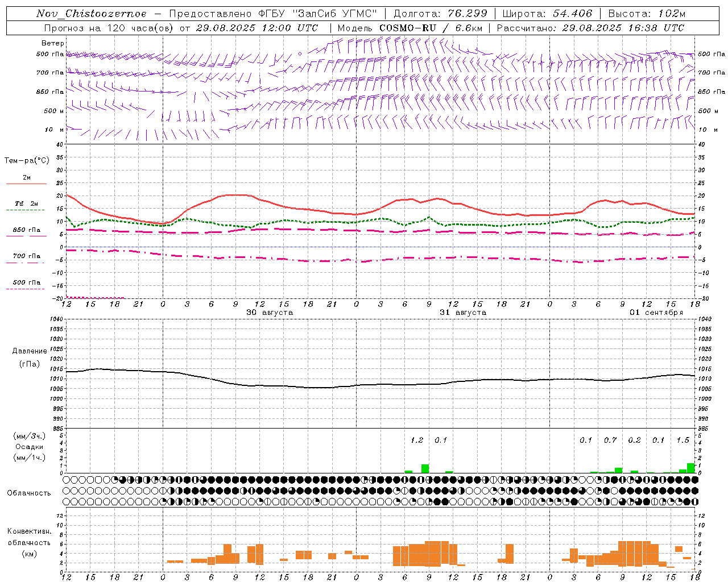Click the '(мм/1ч.)' precipitation unit label
The image size is (728, 582).
pos(30,458)
